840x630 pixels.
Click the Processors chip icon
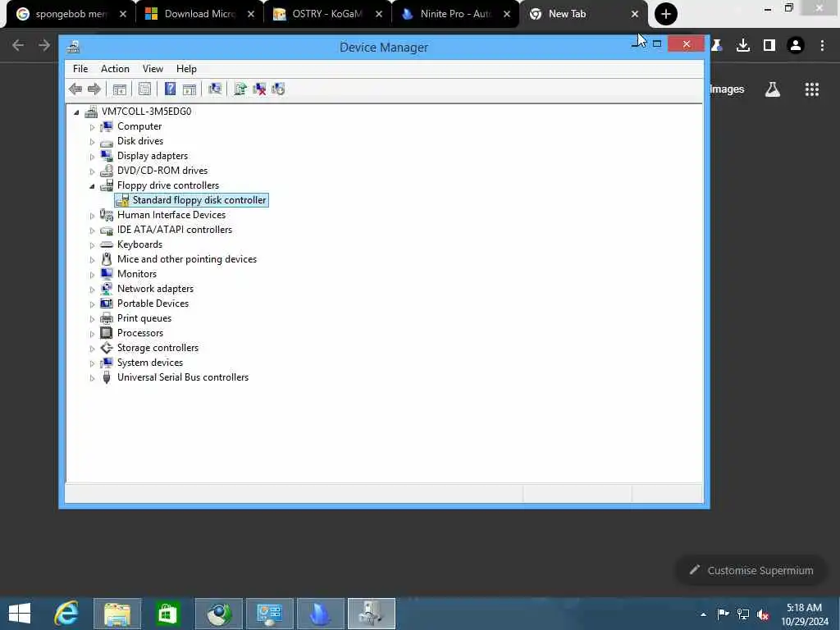pyautogui.click(x=107, y=333)
